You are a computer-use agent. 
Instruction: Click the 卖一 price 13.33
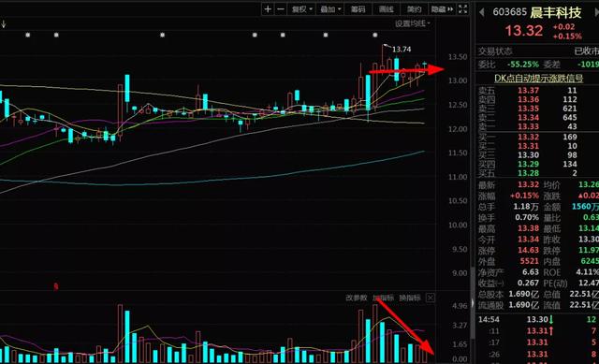pyautogui.click(x=528, y=126)
